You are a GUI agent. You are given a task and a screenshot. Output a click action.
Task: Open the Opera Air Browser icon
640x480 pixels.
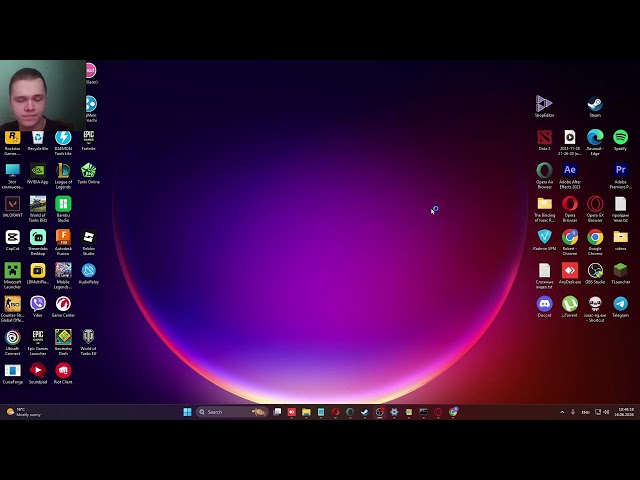point(544,176)
